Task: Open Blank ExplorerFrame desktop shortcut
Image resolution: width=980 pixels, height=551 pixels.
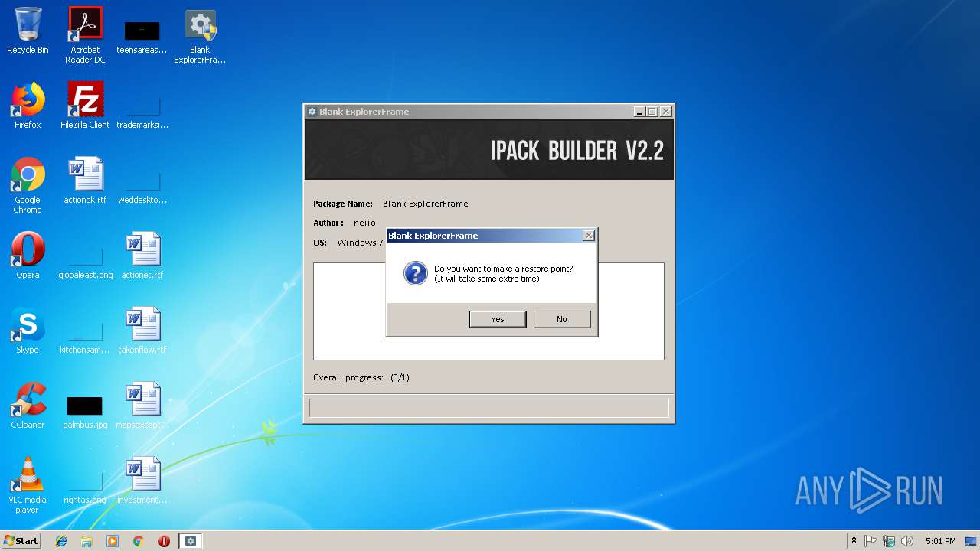Action: pyautogui.click(x=200, y=37)
